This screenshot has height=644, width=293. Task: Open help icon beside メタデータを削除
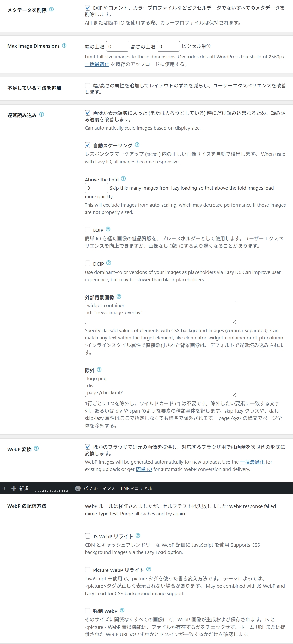point(51,9)
